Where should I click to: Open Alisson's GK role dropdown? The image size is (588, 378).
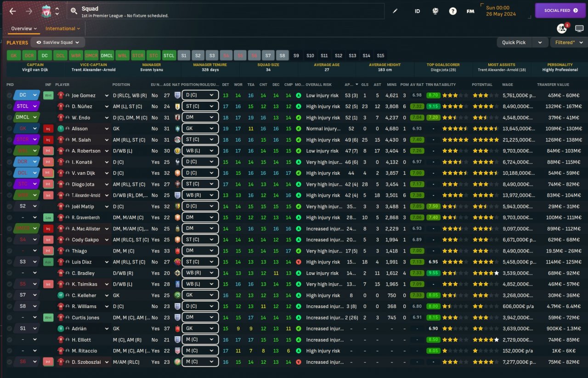[200, 129]
